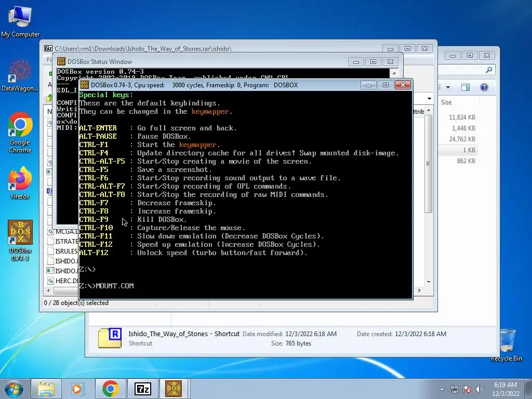The height and width of the screenshot is (399, 532).
Task: Maximize the DOSBox Status Window
Action: [x=373, y=61]
